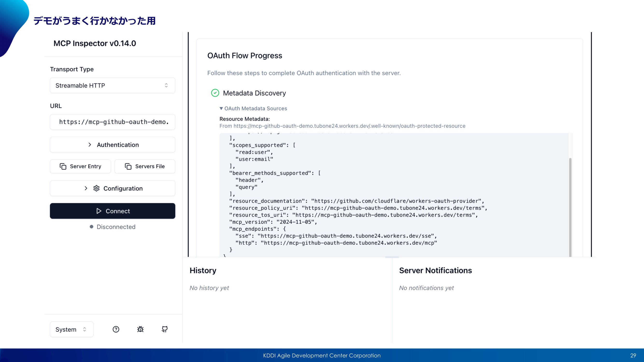Click the OAuth Flow Progress heading
644x362 pixels.
tap(245, 56)
